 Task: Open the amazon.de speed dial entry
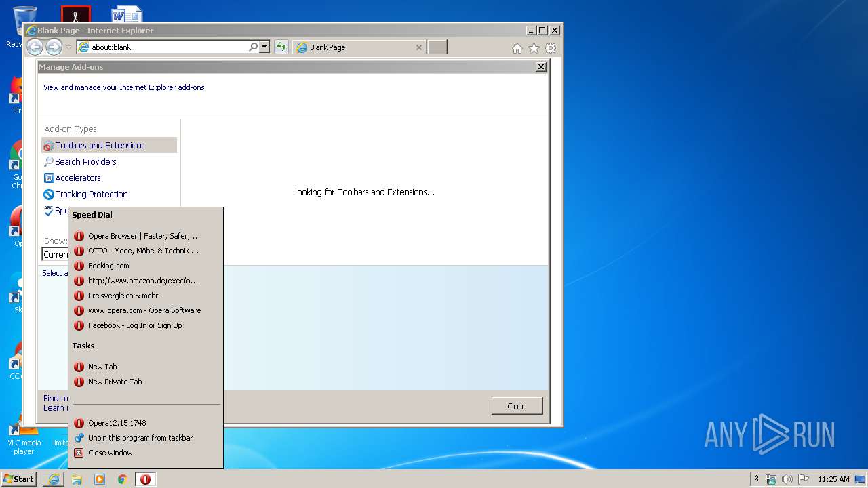pyautogui.click(x=146, y=281)
